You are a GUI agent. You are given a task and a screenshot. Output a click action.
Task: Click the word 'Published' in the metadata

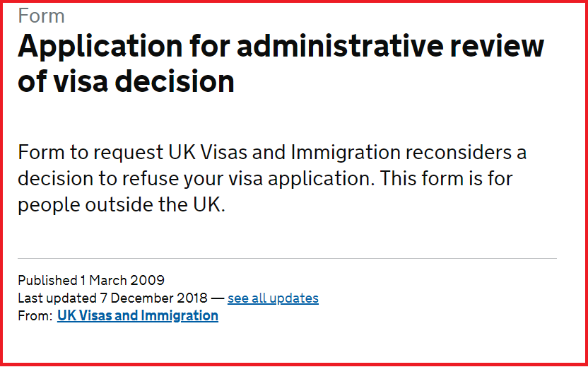[x=47, y=280]
